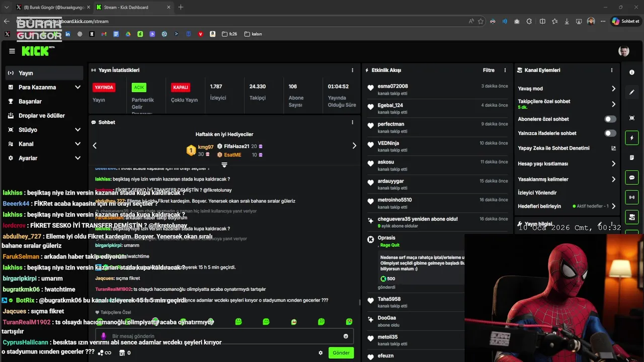The image size is (644, 362).
Task: Open Filtre in Etkinlik Akışı
Action: click(x=489, y=70)
